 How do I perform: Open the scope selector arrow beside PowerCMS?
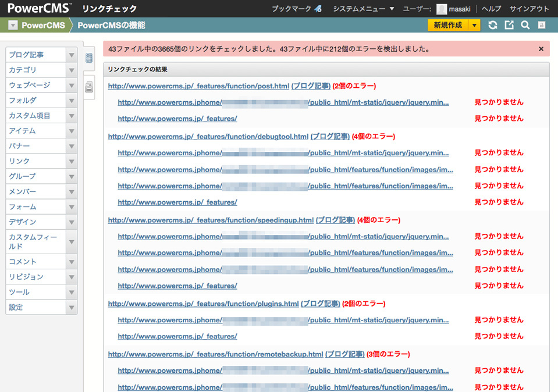[13, 25]
